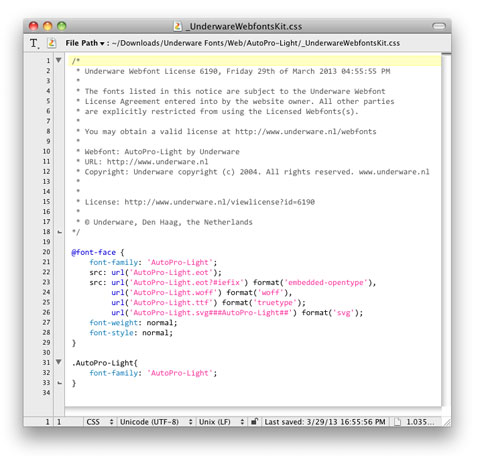Click the Last saved timestamp text

pyautogui.click(x=325, y=422)
